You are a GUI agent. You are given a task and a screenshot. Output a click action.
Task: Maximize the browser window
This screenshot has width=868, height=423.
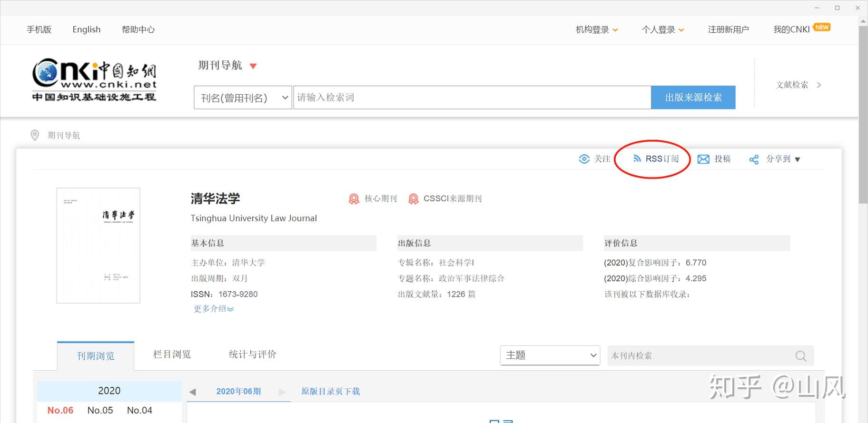click(837, 8)
